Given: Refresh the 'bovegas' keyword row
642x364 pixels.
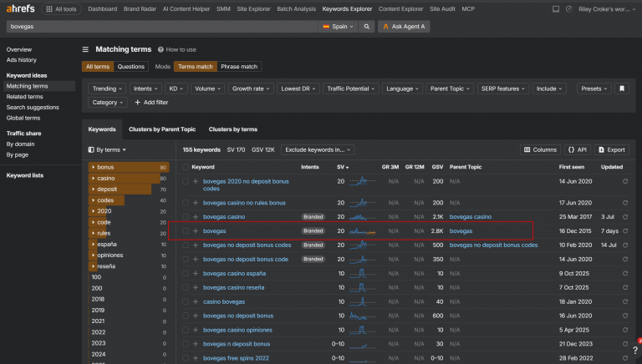Looking at the screenshot, I should 625,231.
